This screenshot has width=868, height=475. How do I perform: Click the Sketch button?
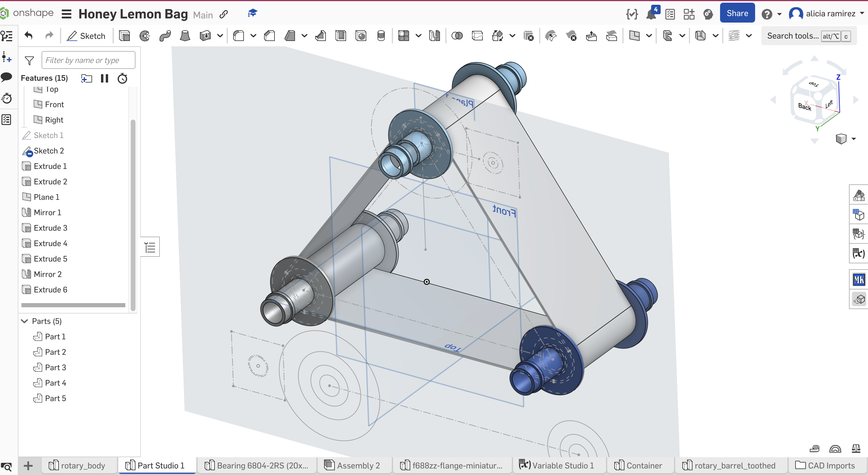(x=86, y=36)
